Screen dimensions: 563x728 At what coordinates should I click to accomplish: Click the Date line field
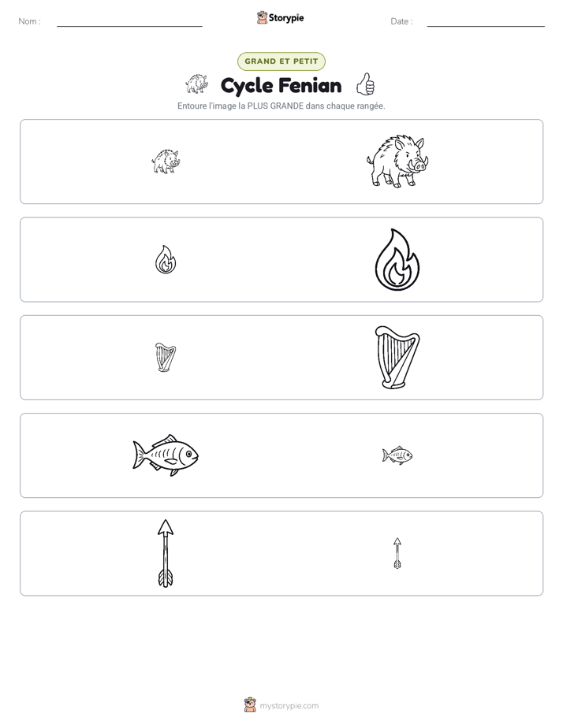pos(486,22)
